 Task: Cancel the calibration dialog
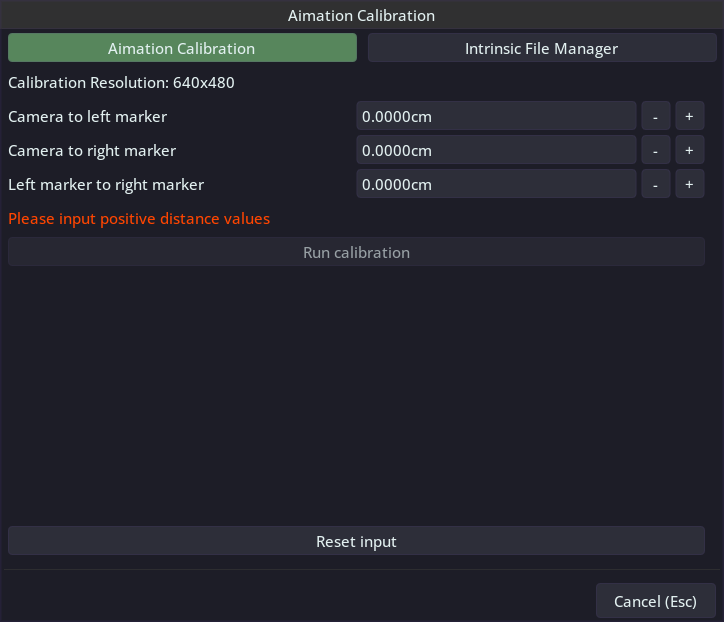(x=655, y=602)
